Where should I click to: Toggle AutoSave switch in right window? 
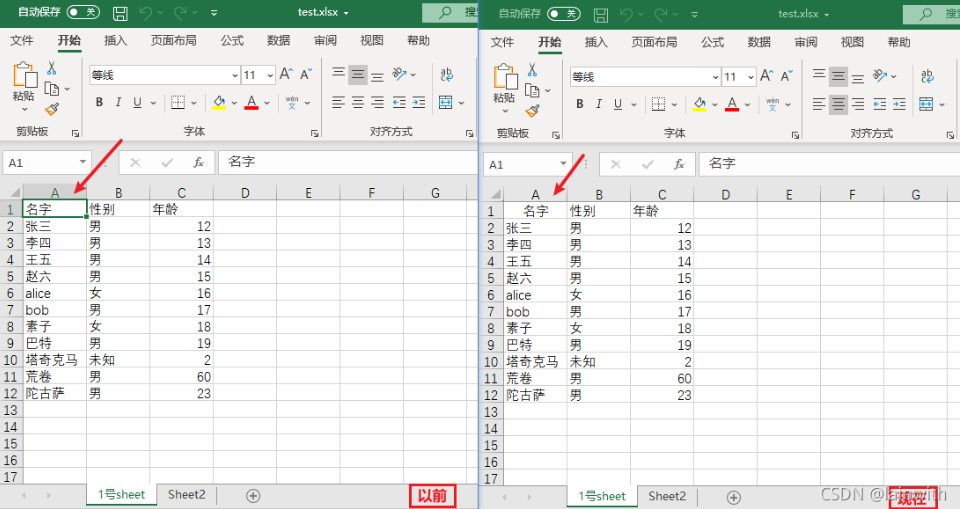564,13
